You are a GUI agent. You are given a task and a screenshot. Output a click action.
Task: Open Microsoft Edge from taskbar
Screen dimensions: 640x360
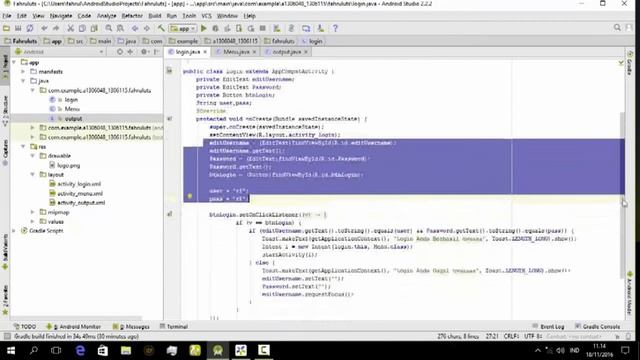(80, 350)
